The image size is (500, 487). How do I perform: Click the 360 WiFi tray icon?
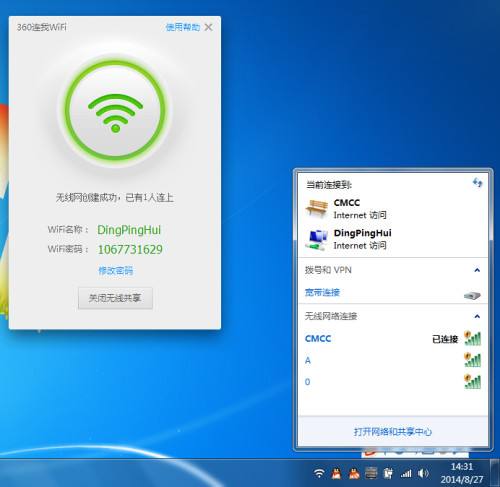coord(319,473)
